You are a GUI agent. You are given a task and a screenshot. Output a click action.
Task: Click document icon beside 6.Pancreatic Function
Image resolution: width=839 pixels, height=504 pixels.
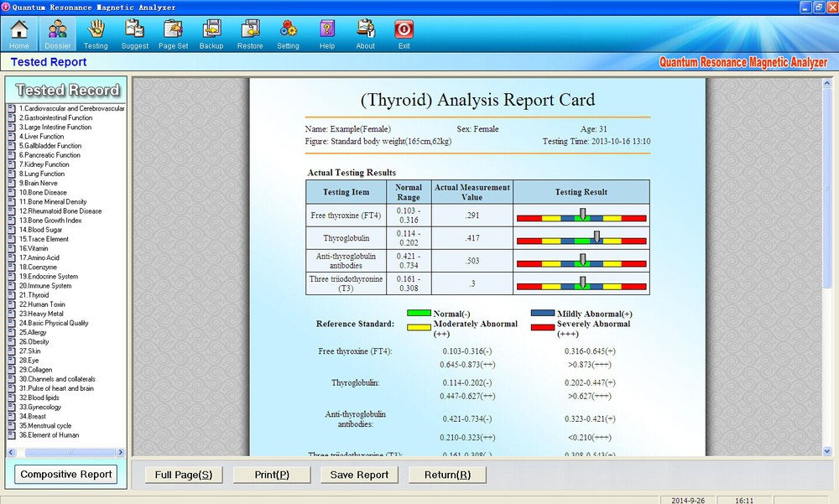(12, 155)
